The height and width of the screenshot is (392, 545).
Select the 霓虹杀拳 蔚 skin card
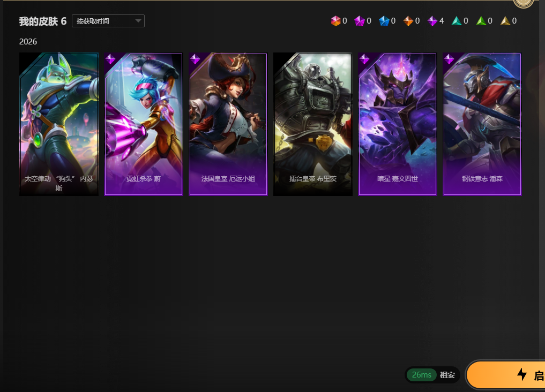coord(144,124)
